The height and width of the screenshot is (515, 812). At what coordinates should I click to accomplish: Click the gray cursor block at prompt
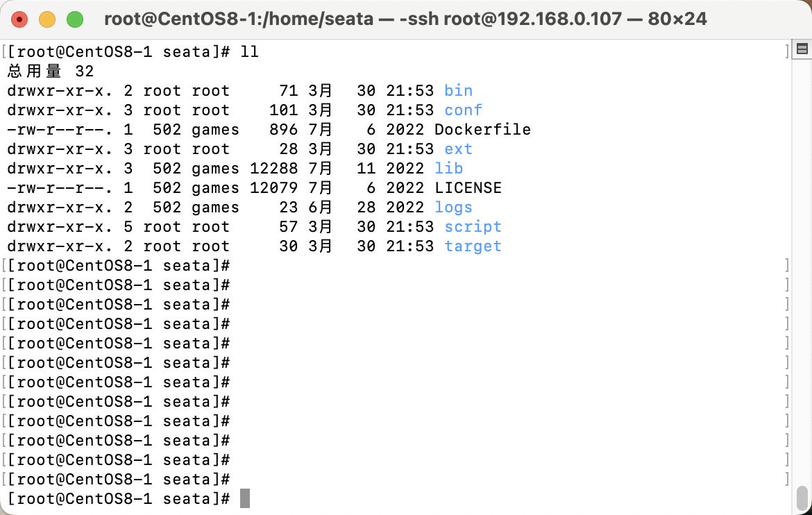pyautogui.click(x=245, y=498)
